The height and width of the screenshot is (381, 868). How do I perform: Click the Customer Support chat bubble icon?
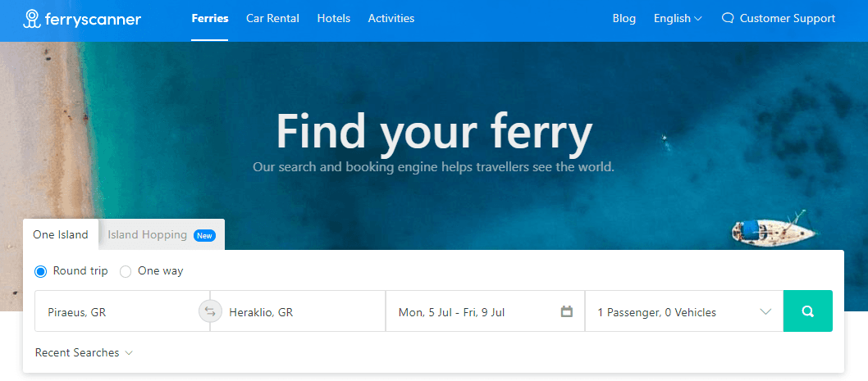(727, 18)
